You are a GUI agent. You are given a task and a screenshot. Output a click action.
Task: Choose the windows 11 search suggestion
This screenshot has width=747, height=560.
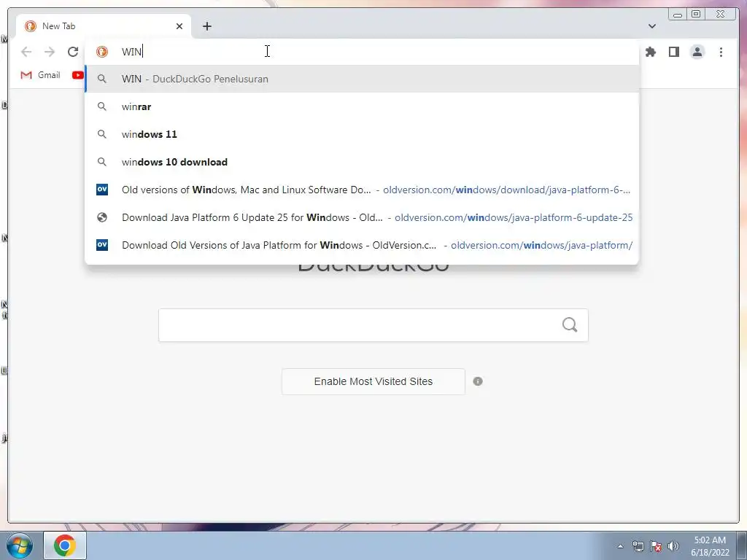click(362, 134)
